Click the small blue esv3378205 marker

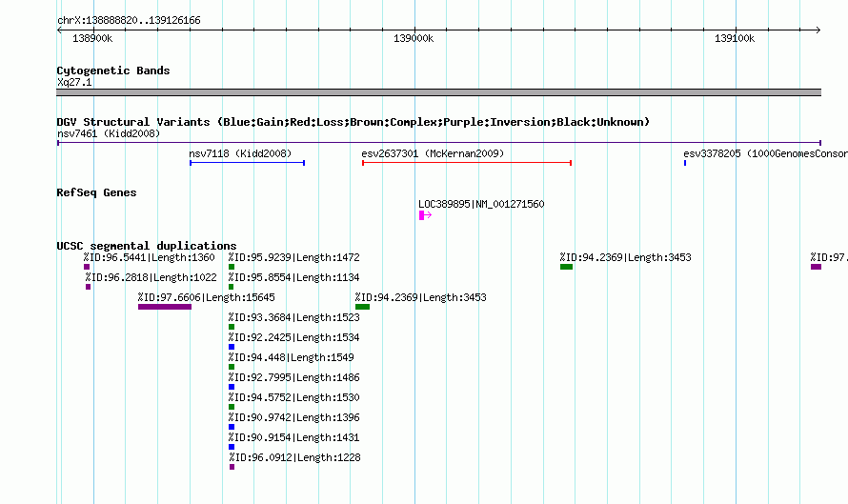pyautogui.click(x=685, y=163)
